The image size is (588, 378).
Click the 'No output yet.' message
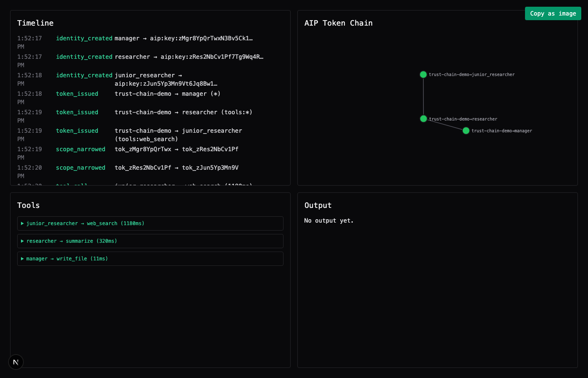[x=329, y=220]
